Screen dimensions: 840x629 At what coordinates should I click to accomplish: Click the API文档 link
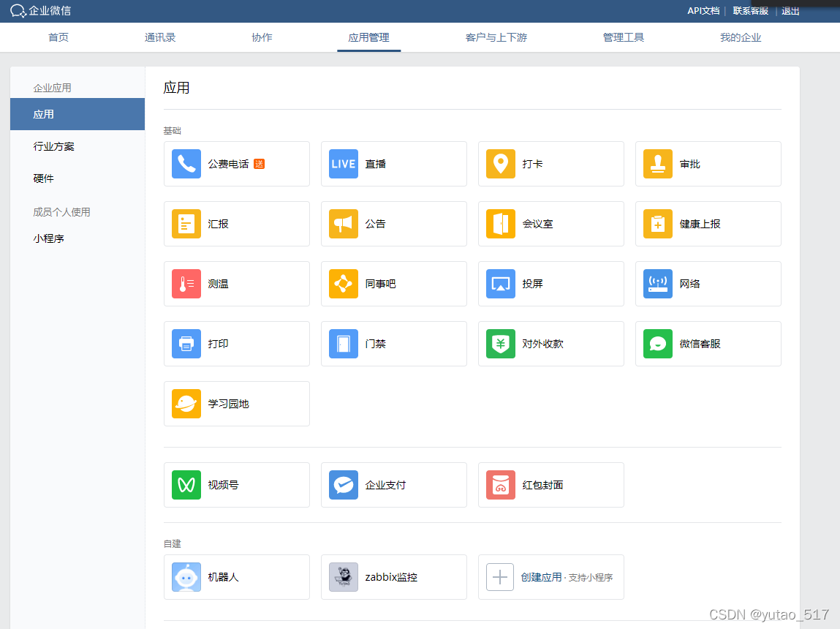pos(703,11)
